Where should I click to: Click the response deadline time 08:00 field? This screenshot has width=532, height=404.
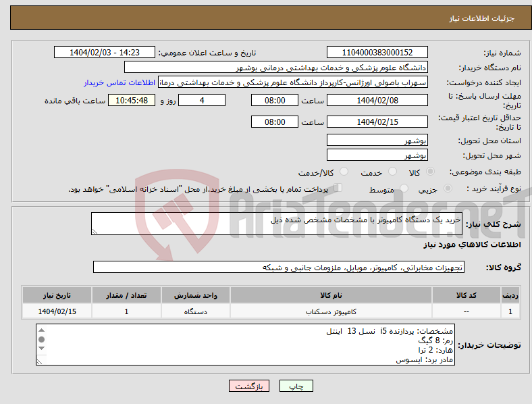(275, 100)
